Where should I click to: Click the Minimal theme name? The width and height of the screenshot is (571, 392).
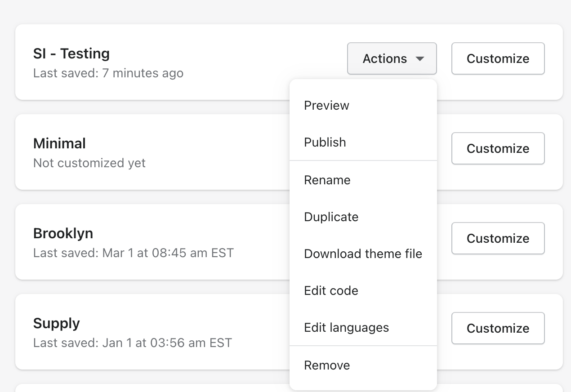tap(59, 143)
